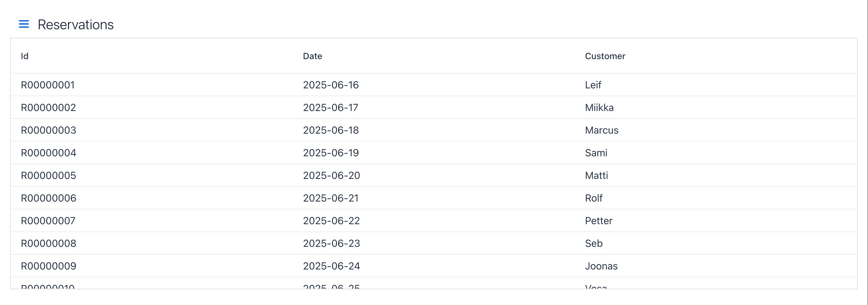Select reservation R00000004 row
The height and width of the screenshot is (305, 868).
coord(434,153)
